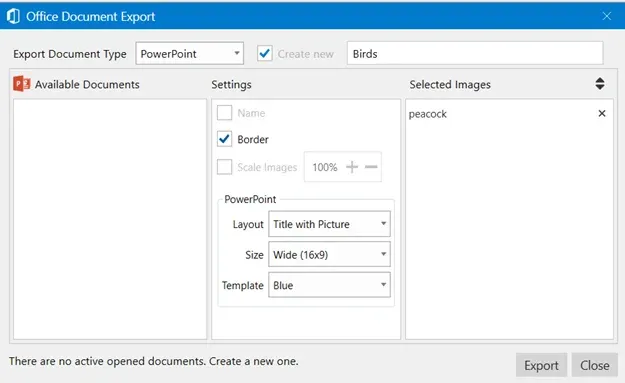Enable the Name checkbox

(224, 113)
